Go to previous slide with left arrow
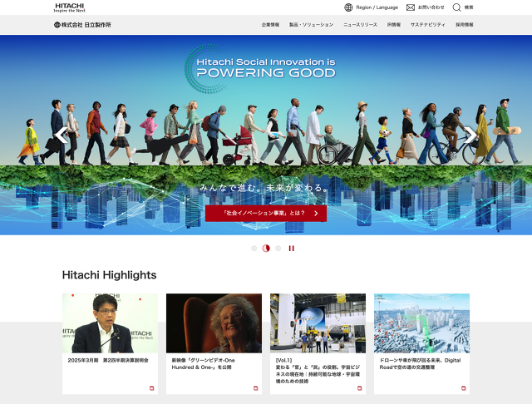 click(62, 135)
